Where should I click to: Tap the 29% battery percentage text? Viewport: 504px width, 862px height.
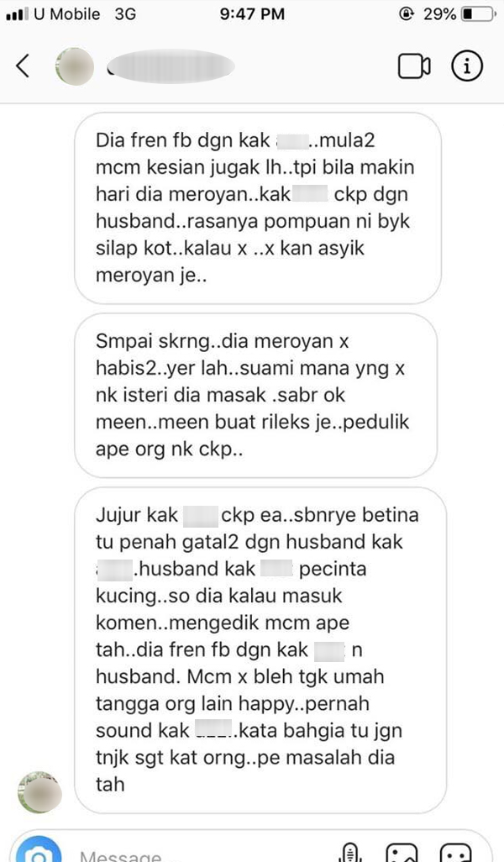[439, 14]
